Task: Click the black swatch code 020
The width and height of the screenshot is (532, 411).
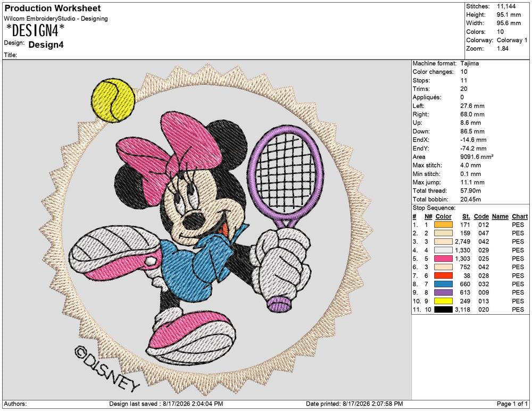Action: 444,309
